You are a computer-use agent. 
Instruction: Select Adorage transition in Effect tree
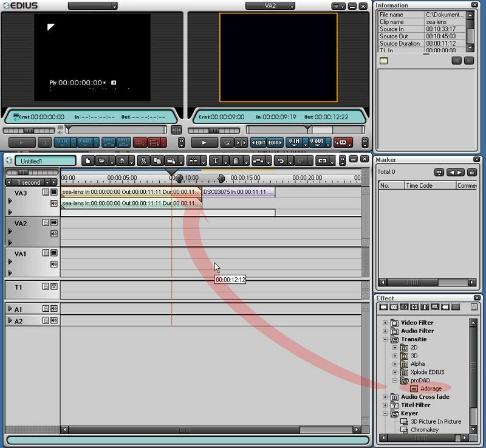(431, 388)
